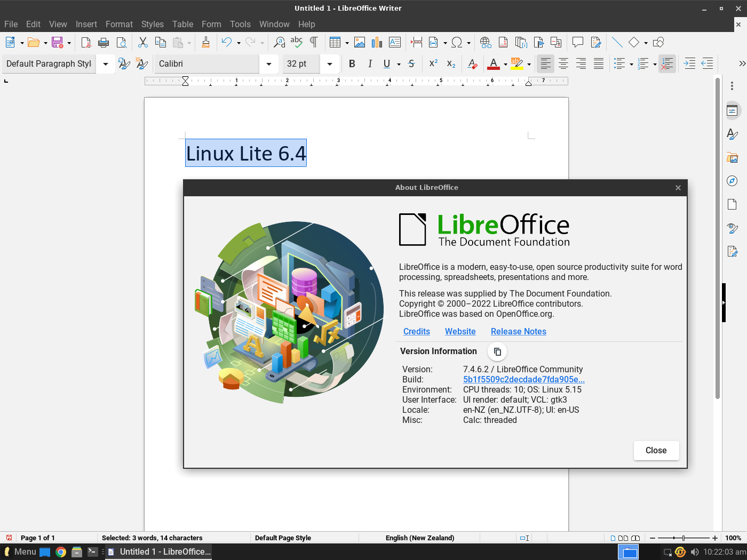Toggle strikethrough on the selection
The height and width of the screenshot is (560, 747).
[411, 63]
